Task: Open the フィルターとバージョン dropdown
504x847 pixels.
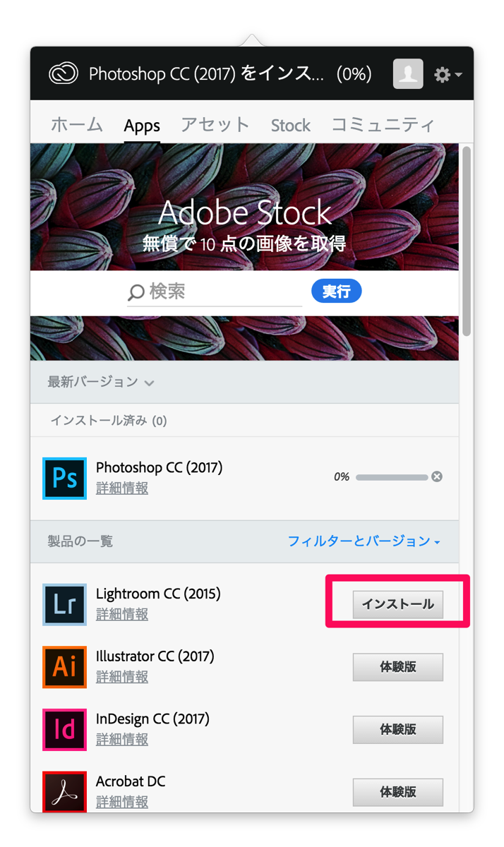Action: point(364,541)
